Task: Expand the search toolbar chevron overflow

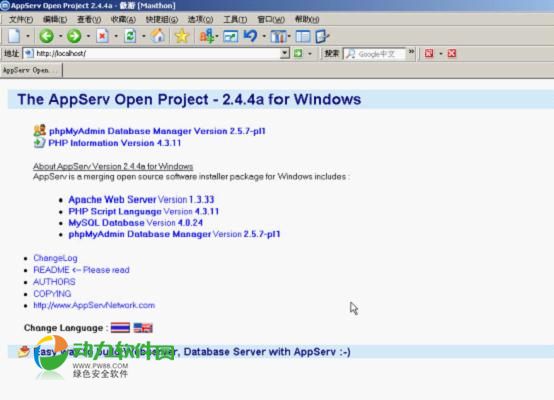Action: [x=411, y=52]
